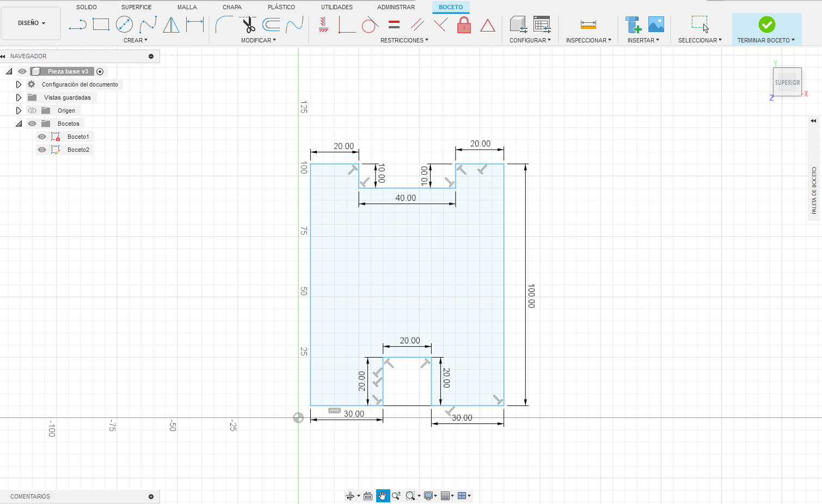This screenshot has width=822, height=504.
Task: Apply the Parallel constraint
Action: pos(418,24)
